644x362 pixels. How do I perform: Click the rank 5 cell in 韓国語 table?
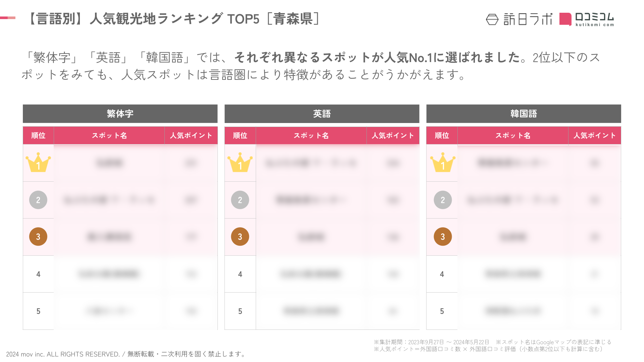tap(442, 311)
